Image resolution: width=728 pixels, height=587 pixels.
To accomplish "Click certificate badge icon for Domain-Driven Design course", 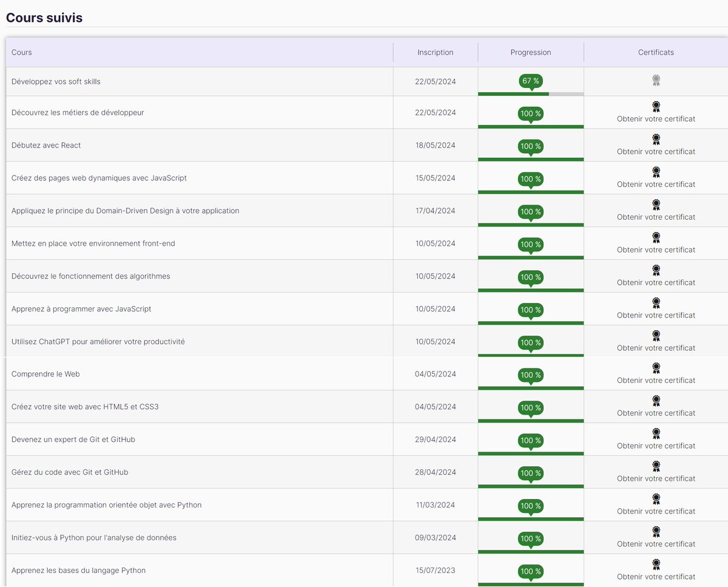I will point(656,205).
